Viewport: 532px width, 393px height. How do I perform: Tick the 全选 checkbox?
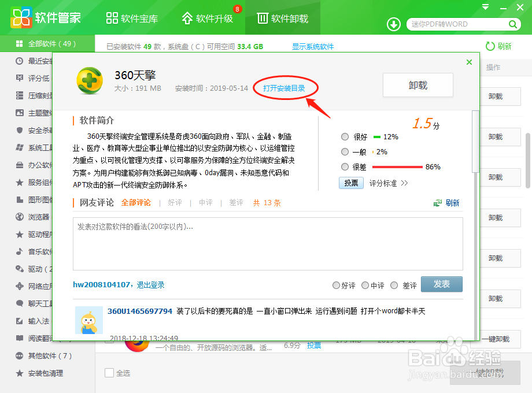[109, 373]
